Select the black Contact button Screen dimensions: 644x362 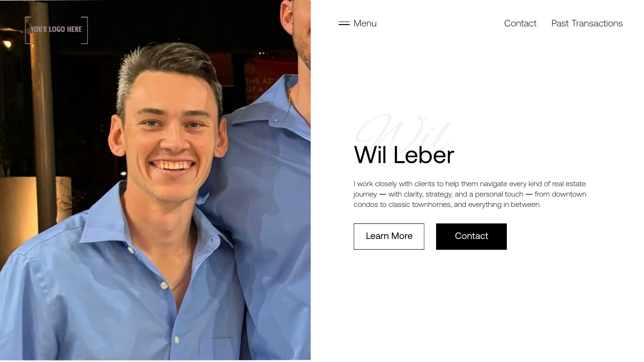coord(471,236)
